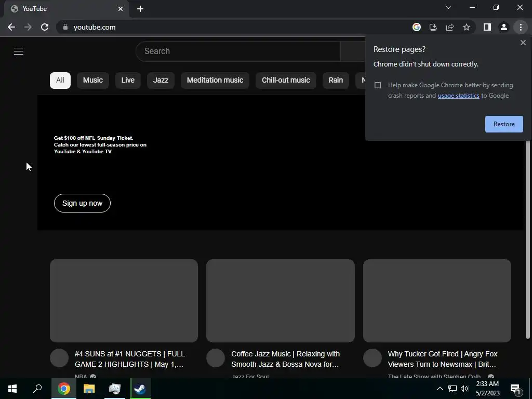Open the Chrome three-dot menu
Image resolution: width=532 pixels, height=399 pixels.
(521, 27)
